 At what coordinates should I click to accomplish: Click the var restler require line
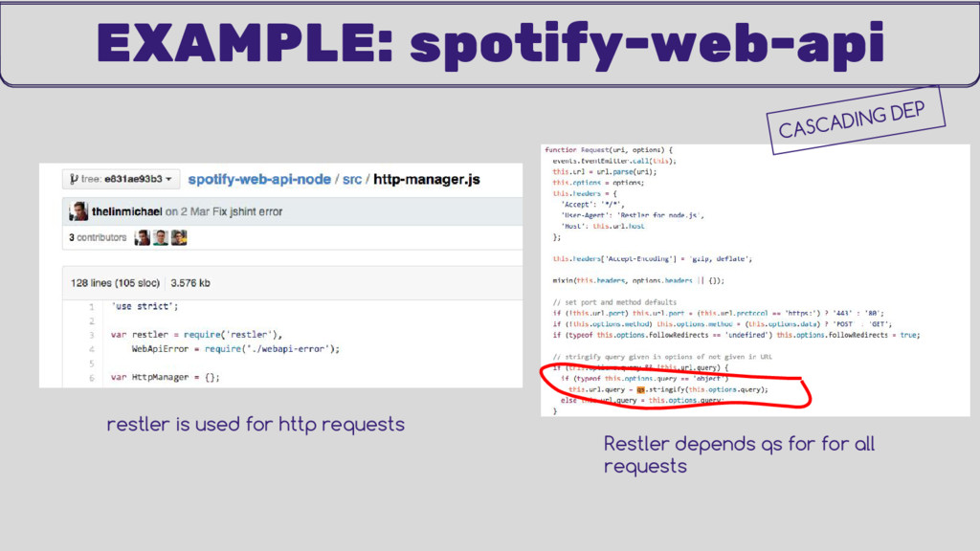pyautogui.click(x=197, y=335)
